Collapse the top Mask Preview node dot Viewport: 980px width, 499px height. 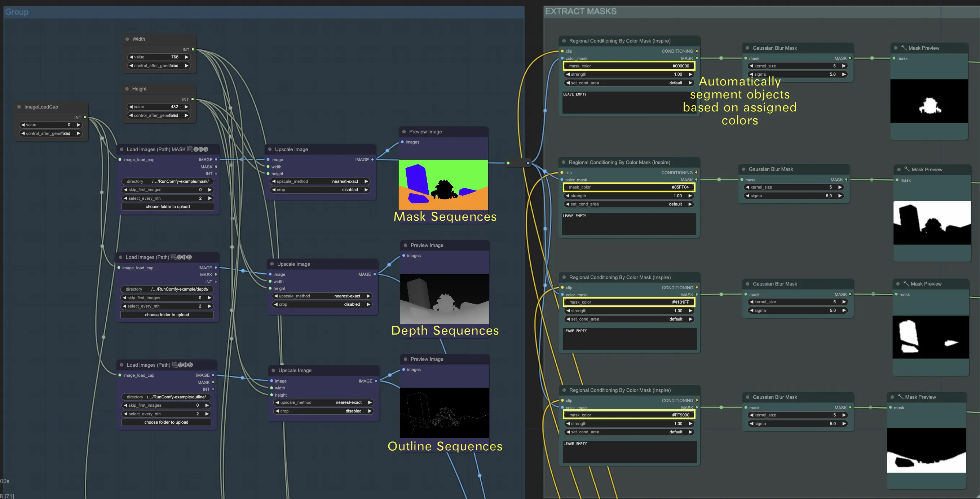(896, 48)
